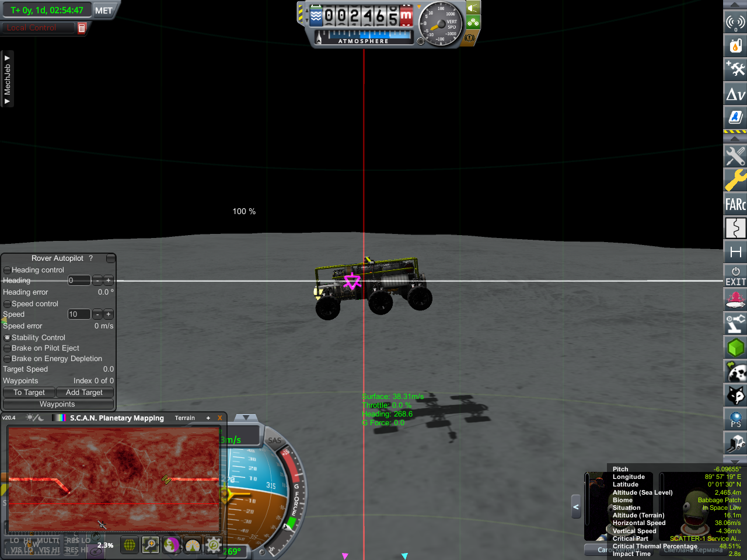
Task: Toggle the lights action button
Action: 473,8
